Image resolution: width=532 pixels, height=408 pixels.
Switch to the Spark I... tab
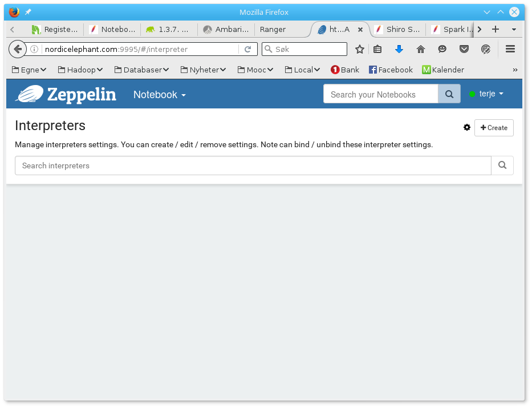pyautogui.click(x=452, y=30)
